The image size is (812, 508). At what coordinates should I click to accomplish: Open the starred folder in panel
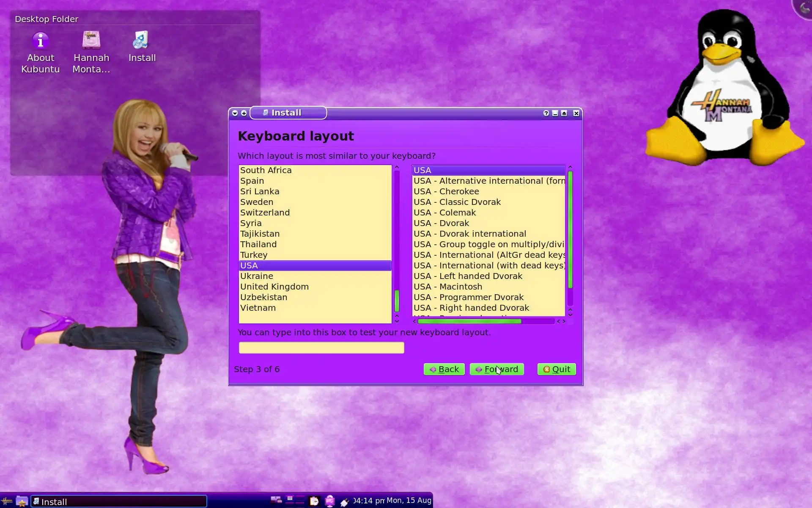(x=22, y=501)
